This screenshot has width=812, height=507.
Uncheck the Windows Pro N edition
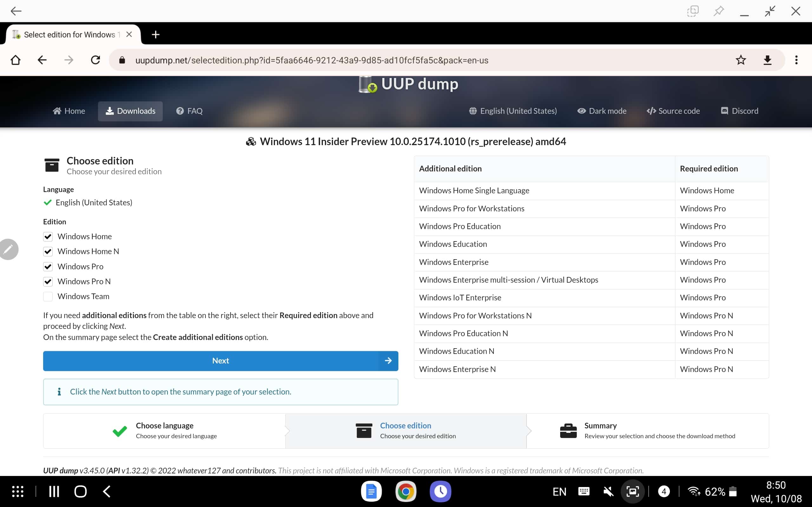coord(48,282)
